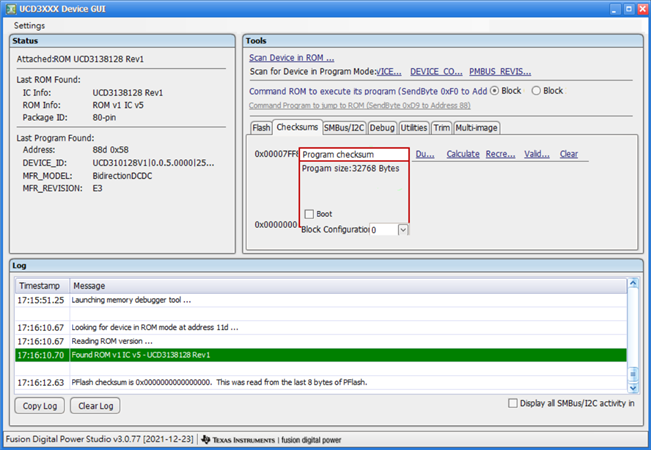Select the highlighted Found ROM v1 IC v5 log row
This screenshot has width=651, height=450.
[x=321, y=355]
